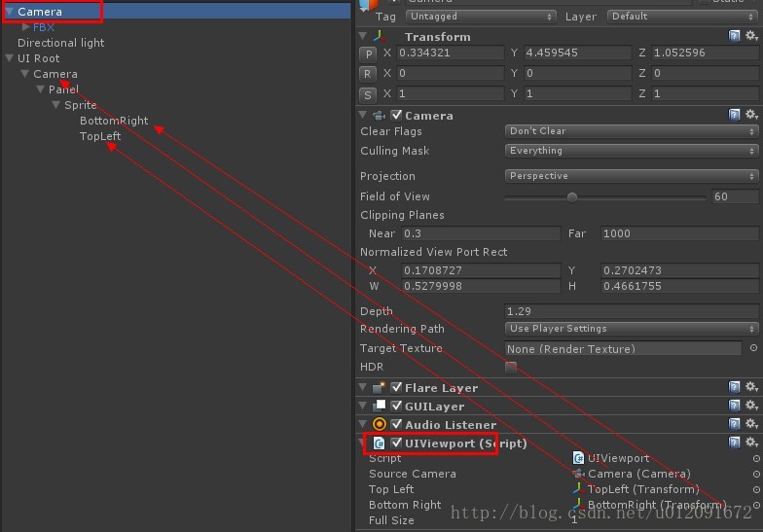This screenshot has width=763, height=532.
Task: Click the Audio Listener component icon
Action: (380, 424)
